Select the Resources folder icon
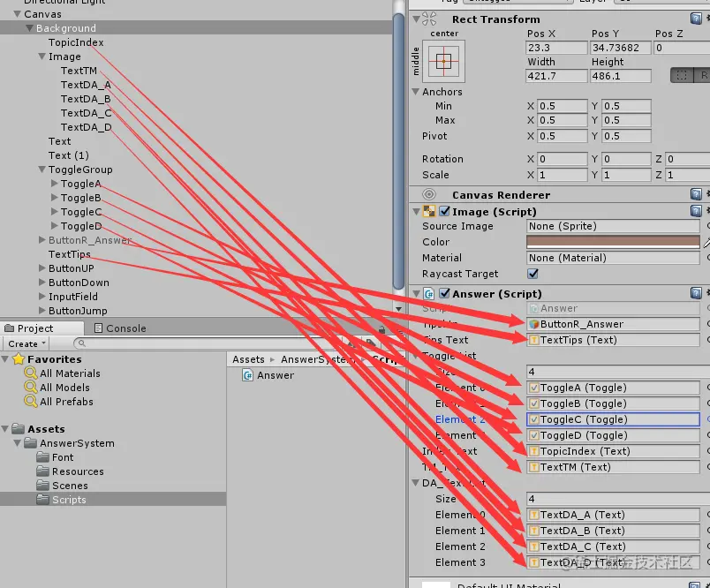 (43, 471)
